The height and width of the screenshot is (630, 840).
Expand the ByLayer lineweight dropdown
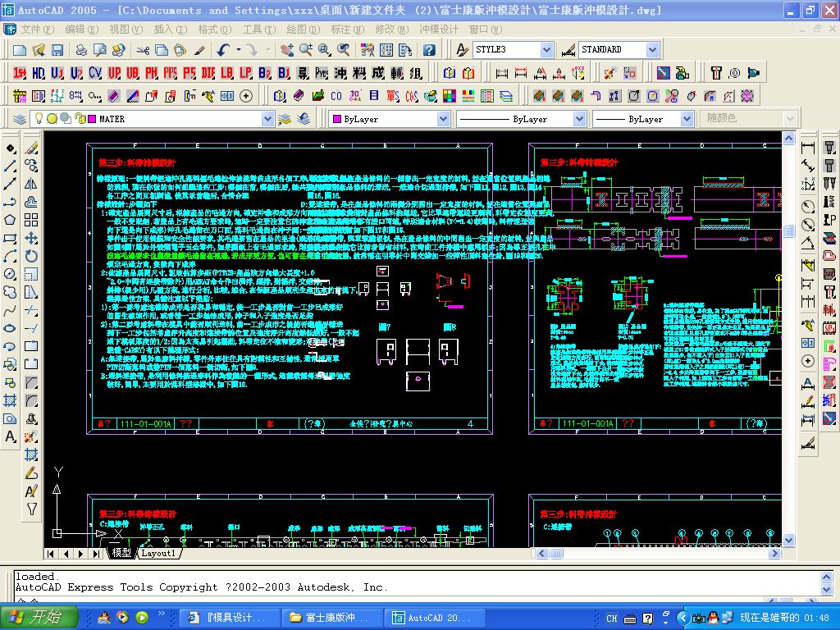point(687,119)
